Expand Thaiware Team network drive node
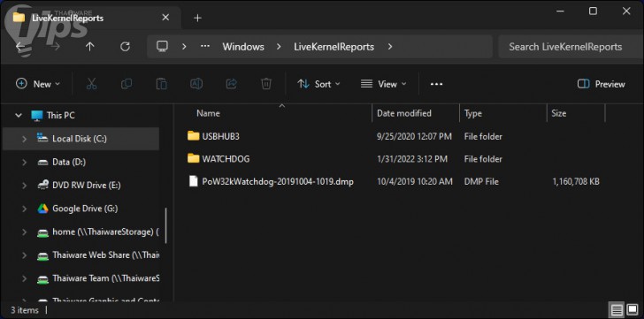The image size is (644, 319). tap(24, 279)
